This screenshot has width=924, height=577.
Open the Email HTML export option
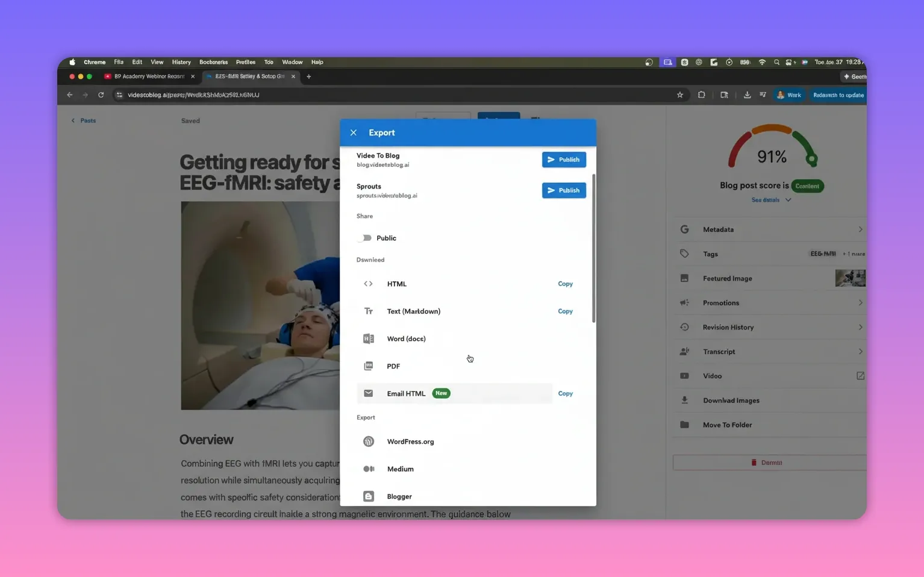coord(406,393)
